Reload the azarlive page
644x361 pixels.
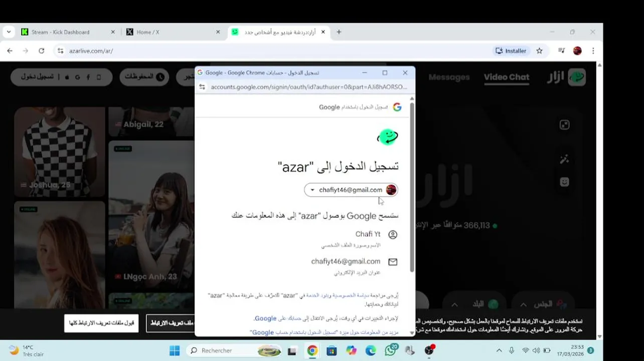tap(42, 51)
